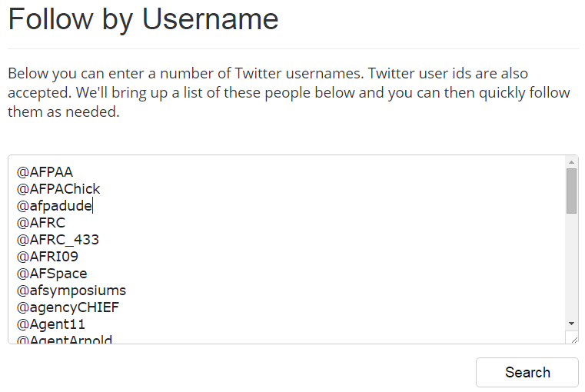Click the partially visible @AgentArnold line
The width and height of the screenshot is (585, 392).
coord(65,339)
